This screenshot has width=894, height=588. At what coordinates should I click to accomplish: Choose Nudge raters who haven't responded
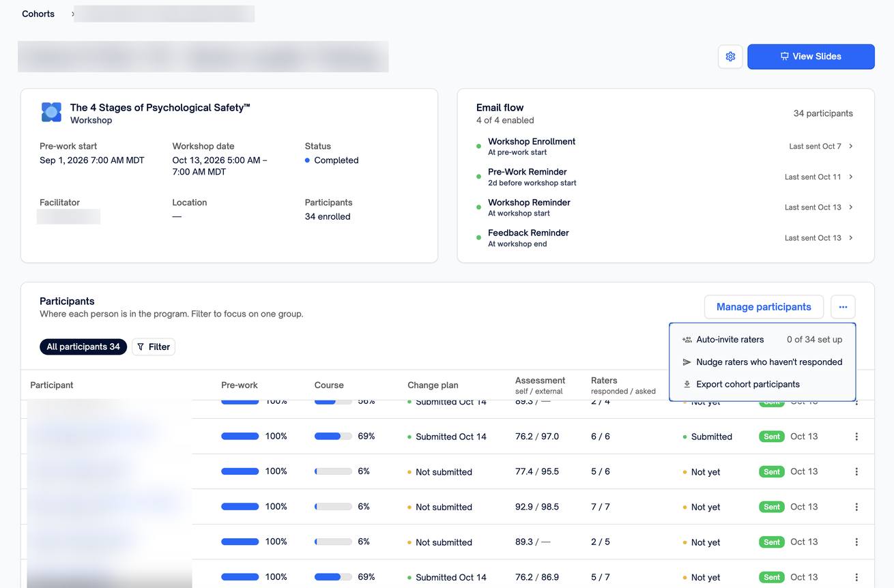[762, 362]
